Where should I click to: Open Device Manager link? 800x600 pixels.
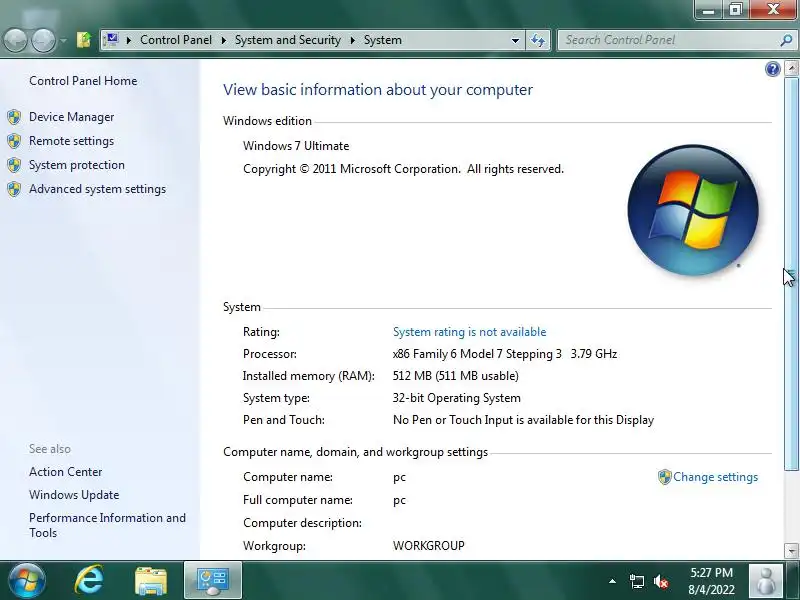coord(71,117)
